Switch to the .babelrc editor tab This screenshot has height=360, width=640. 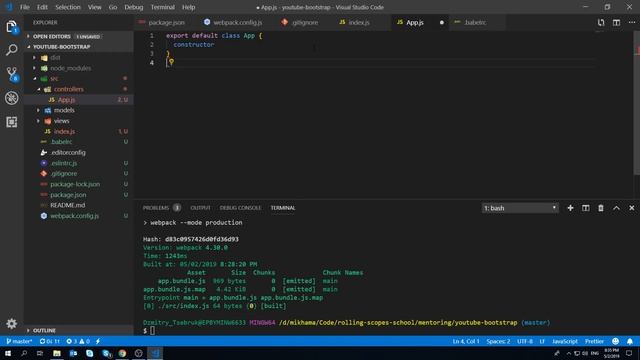pyautogui.click(x=475, y=22)
